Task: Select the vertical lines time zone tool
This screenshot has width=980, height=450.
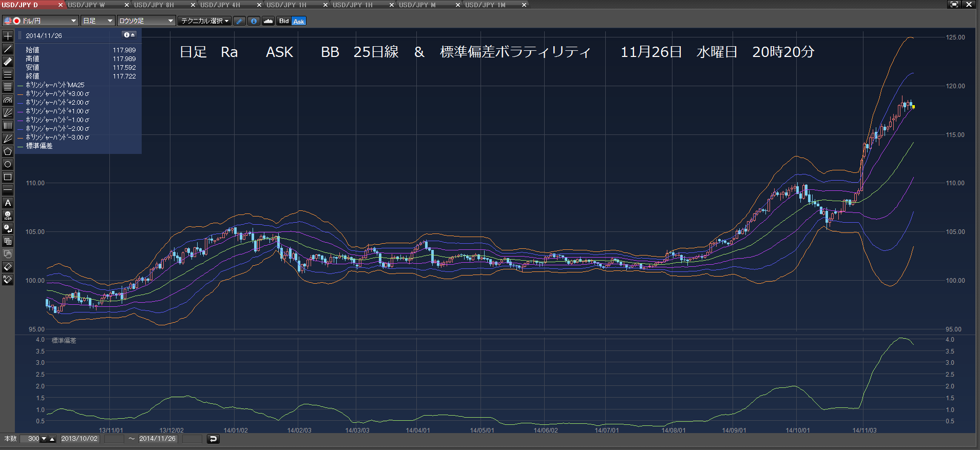Action: pos(8,126)
